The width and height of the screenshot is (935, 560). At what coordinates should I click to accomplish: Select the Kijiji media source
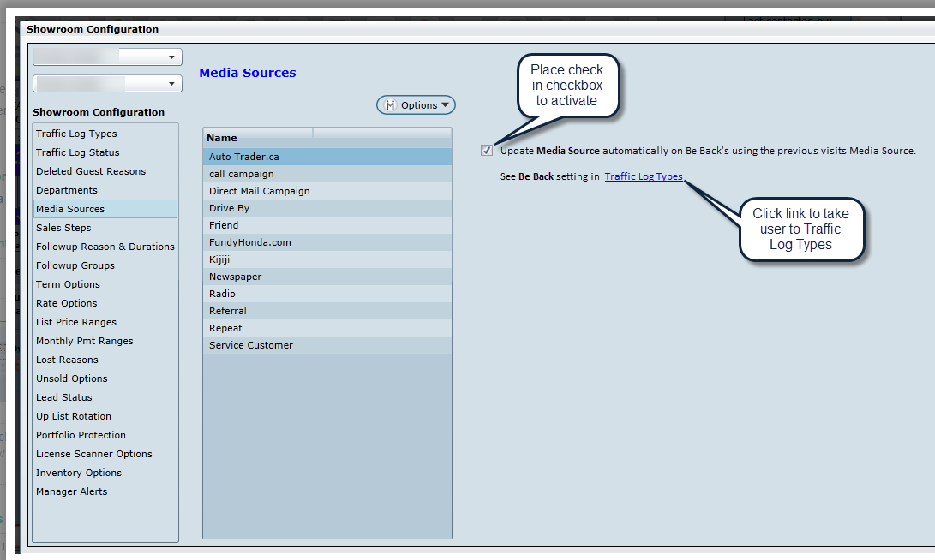pyautogui.click(x=219, y=259)
